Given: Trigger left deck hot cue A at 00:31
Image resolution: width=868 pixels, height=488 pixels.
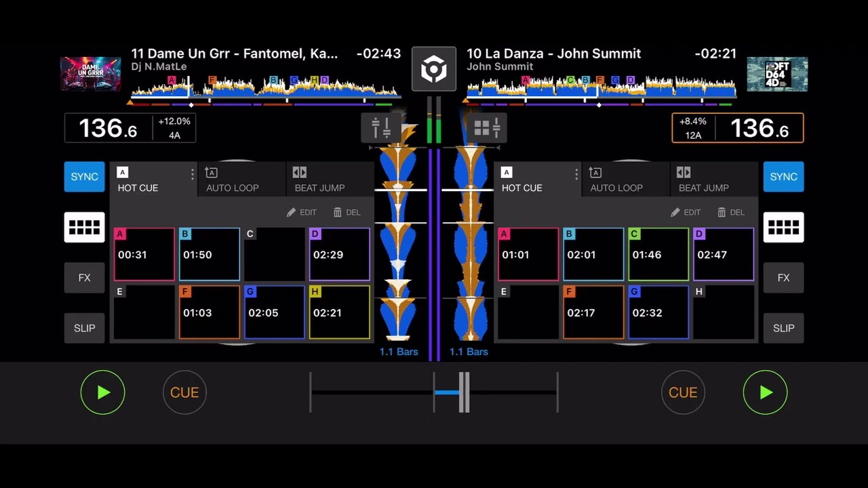Looking at the screenshot, I should [144, 254].
